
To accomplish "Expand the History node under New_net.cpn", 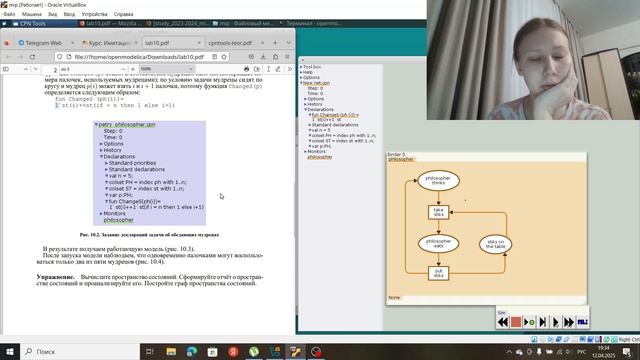I will coord(305,104).
